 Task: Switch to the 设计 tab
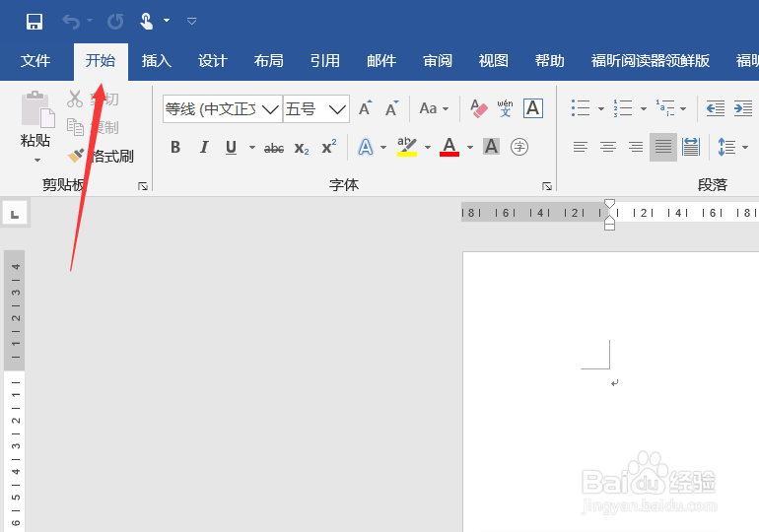[213, 61]
